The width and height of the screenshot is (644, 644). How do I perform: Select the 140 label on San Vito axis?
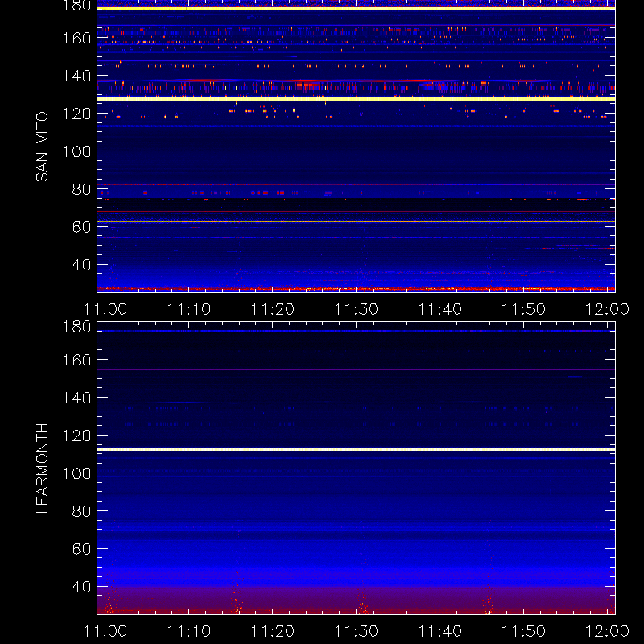click(x=76, y=76)
